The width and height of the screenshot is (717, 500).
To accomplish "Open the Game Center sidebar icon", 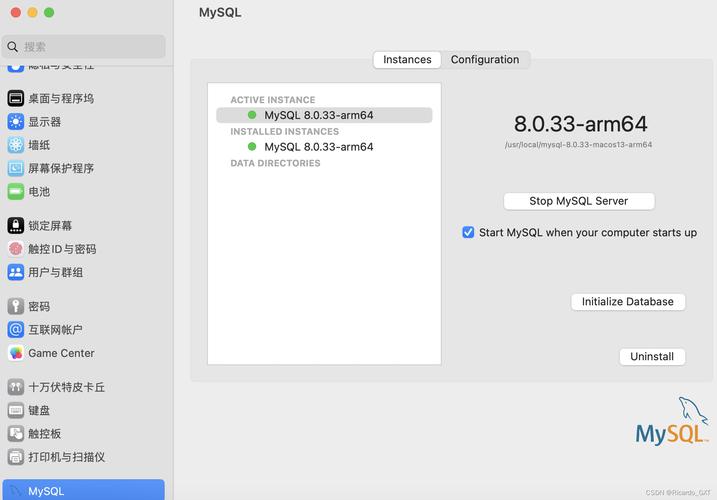I will [x=16, y=353].
